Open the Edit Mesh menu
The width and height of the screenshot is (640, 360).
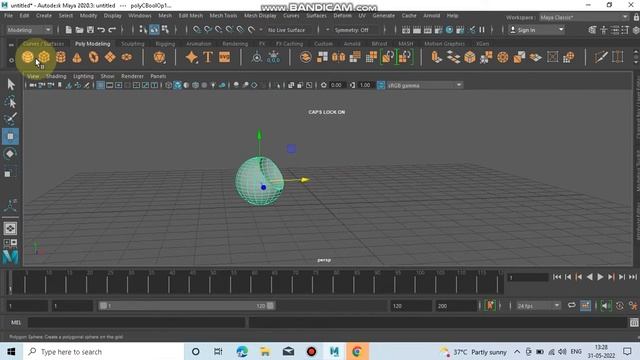[190, 16]
